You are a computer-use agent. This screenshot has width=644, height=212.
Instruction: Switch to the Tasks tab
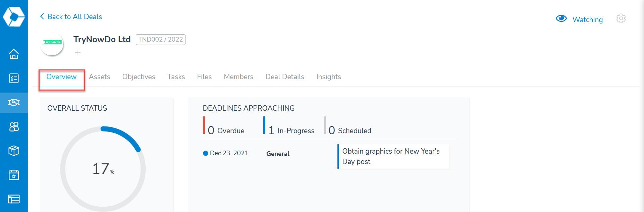176,77
